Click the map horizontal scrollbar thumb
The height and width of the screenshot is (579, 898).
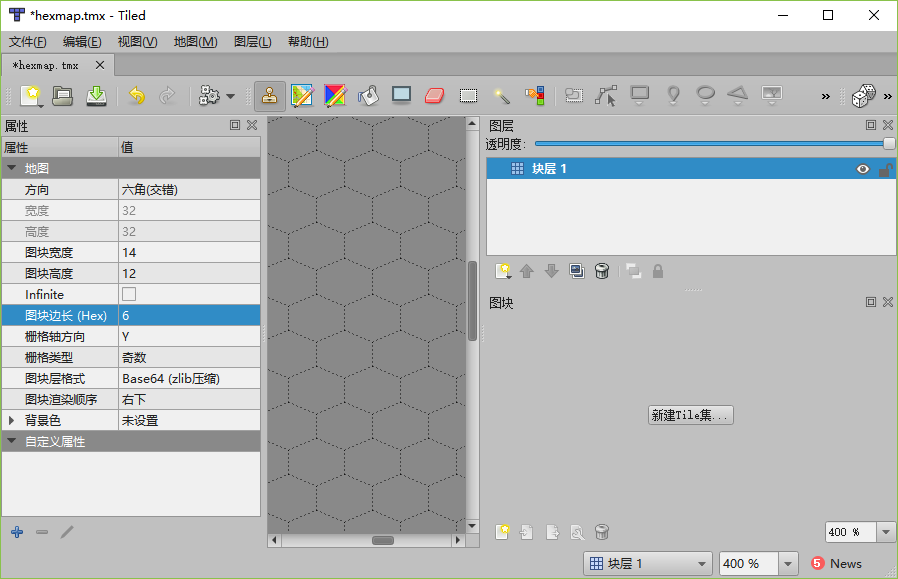pyautogui.click(x=383, y=540)
